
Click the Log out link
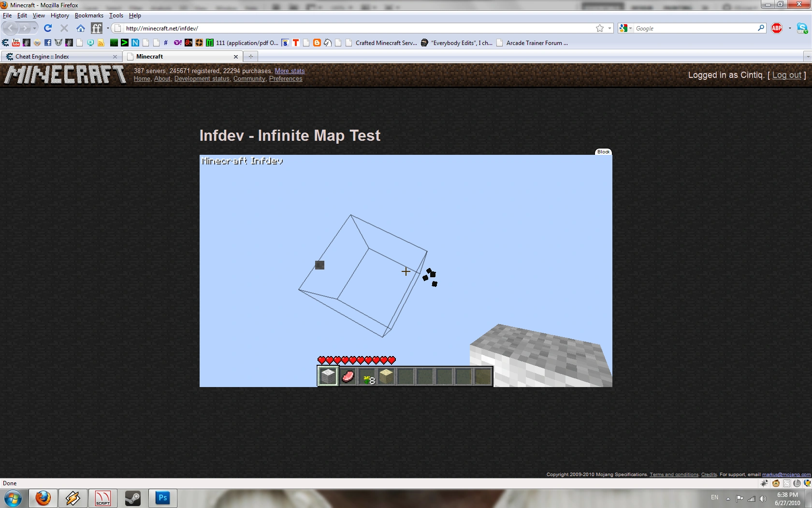787,75
